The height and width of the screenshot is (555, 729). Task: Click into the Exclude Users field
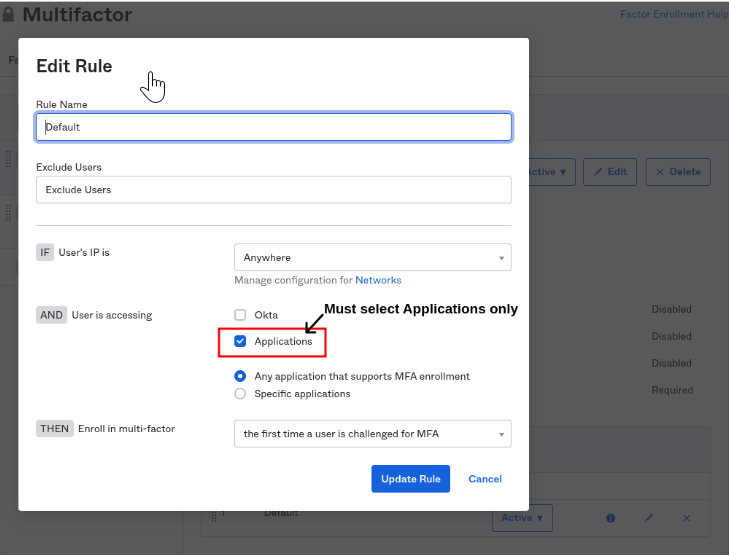pos(273,190)
